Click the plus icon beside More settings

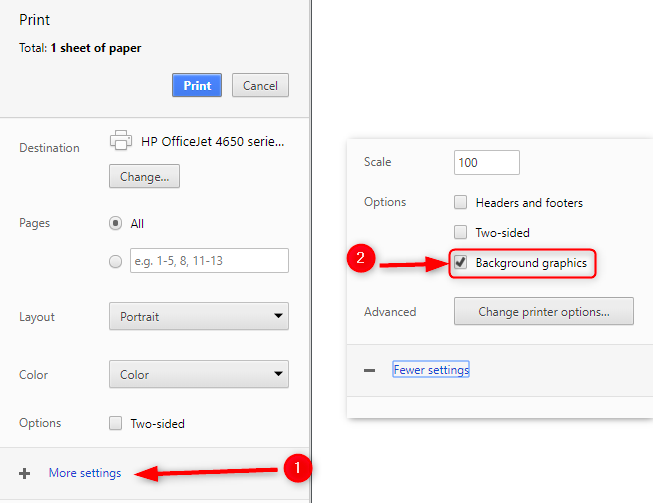[x=25, y=473]
